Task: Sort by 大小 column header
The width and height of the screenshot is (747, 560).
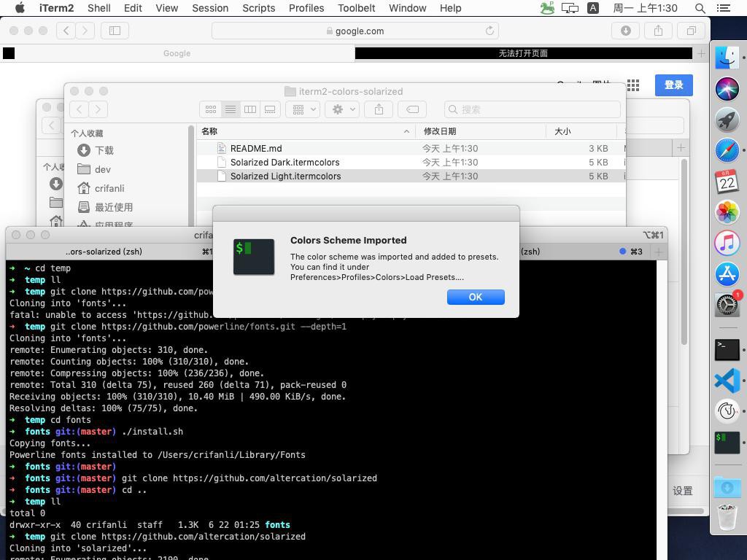Action: (581, 131)
